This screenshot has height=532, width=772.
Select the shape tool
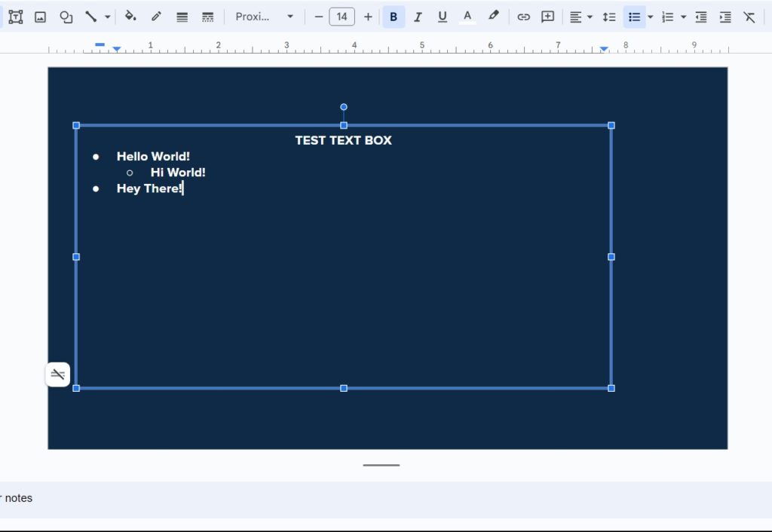click(x=66, y=16)
